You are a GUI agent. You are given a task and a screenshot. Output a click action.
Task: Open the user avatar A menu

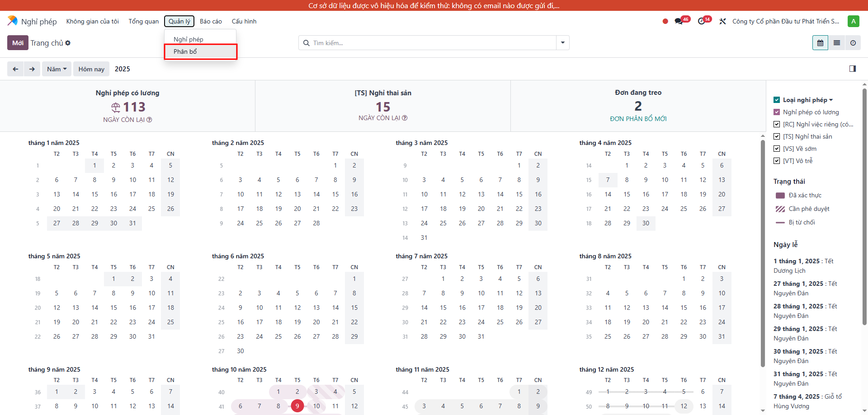[x=854, y=21]
